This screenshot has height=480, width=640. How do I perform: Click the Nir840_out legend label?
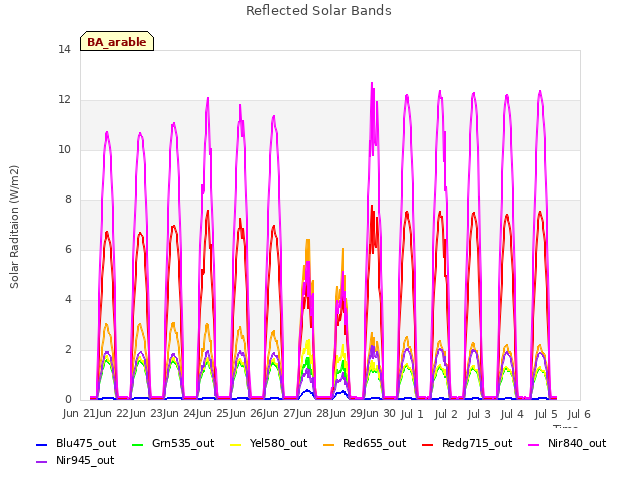(x=577, y=443)
